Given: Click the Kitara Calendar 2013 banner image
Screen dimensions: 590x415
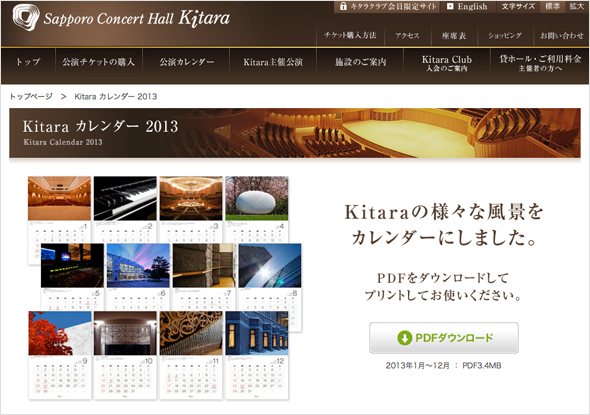Looking at the screenshot, I should (x=295, y=133).
